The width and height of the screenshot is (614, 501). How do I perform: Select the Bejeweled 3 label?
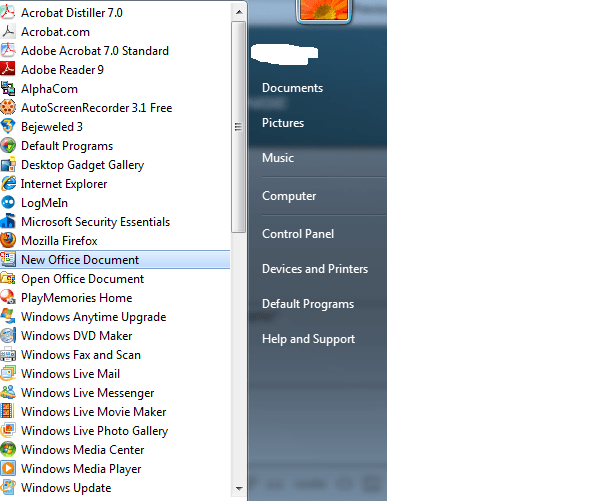coord(52,127)
